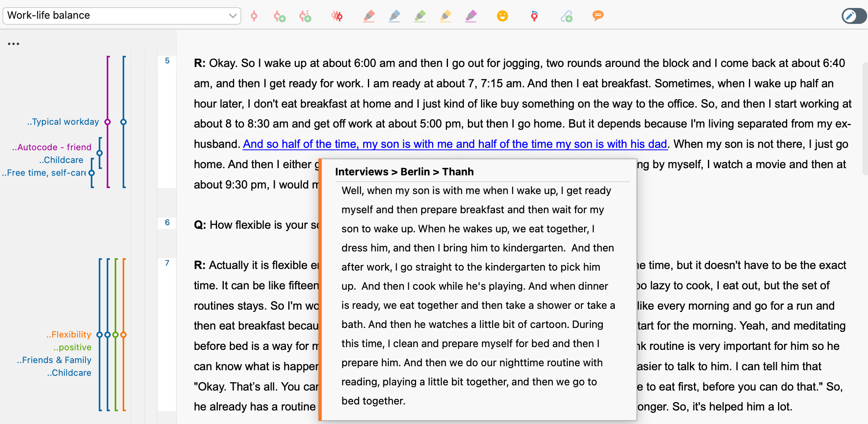This screenshot has height=424, width=868.
Task: Toggle Edit mode switch
Action: click(854, 16)
